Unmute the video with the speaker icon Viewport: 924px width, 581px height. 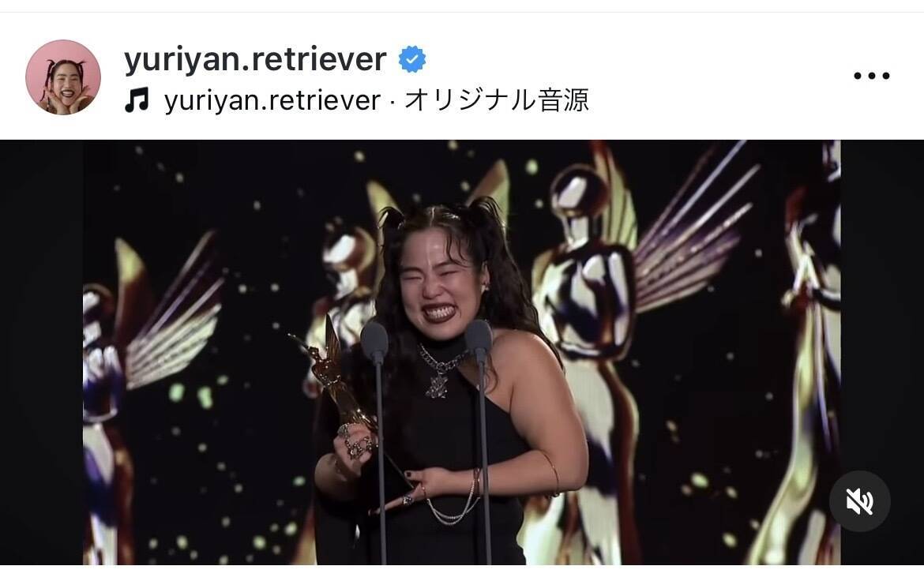tap(860, 501)
